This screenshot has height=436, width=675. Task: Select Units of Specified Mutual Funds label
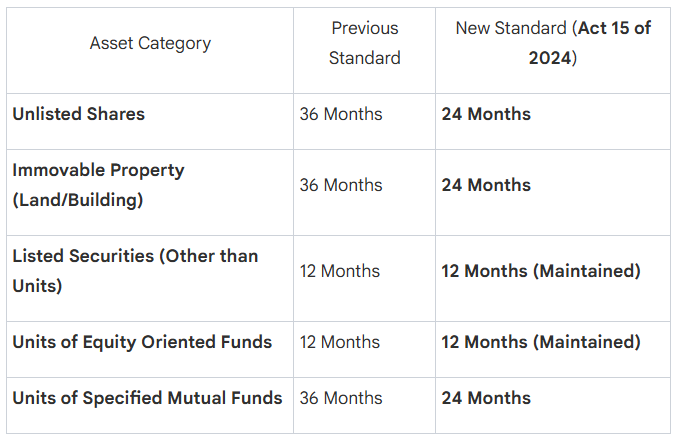[x=147, y=398]
